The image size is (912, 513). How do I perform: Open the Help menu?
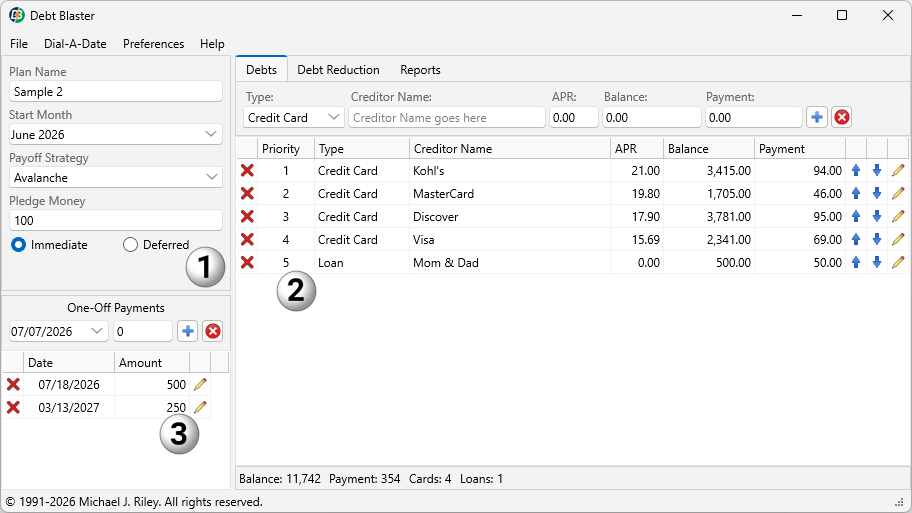(x=212, y=44)
